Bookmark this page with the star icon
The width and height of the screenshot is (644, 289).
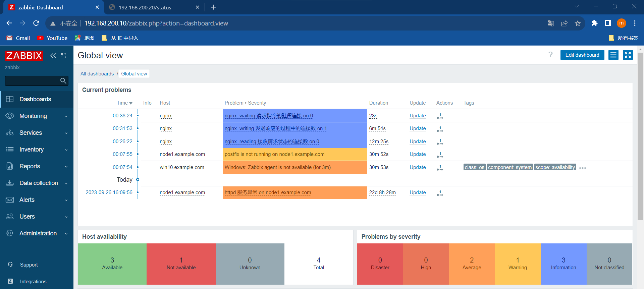point(578,23)
